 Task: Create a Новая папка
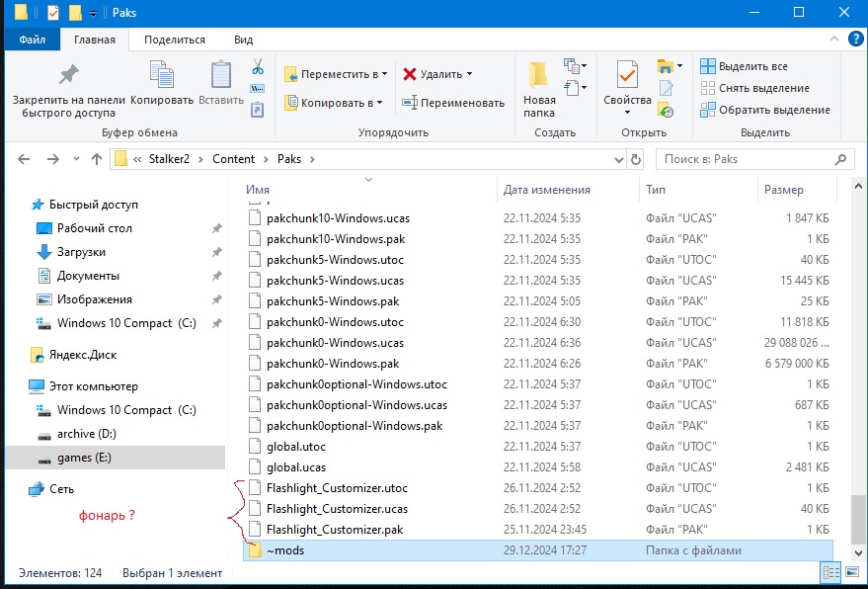[539, 89]
